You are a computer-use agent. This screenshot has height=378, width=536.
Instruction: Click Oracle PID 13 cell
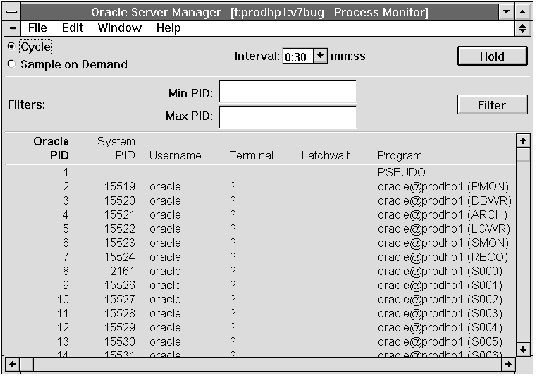pyautogui.click(x=63, y=341)
